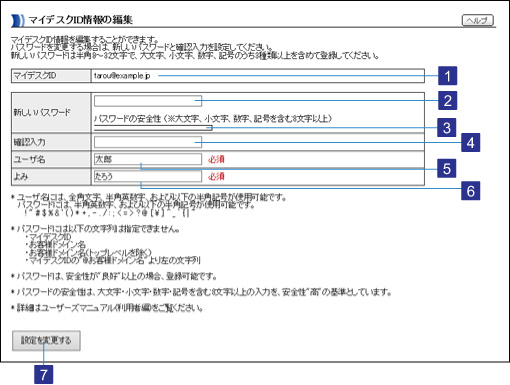Click the blue arrow title icon
510x385 pixels.
pyautogui.click(x=18, y=21)
